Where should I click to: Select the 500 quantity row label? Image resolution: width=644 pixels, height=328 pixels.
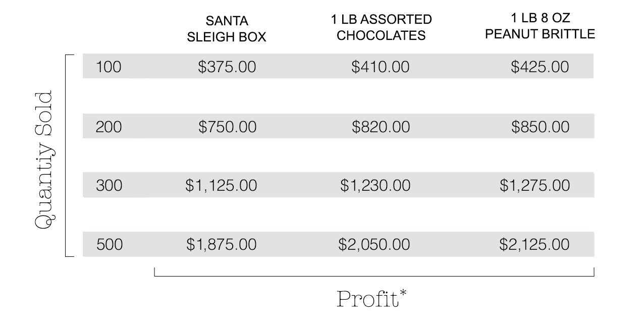tap(109, 245)
